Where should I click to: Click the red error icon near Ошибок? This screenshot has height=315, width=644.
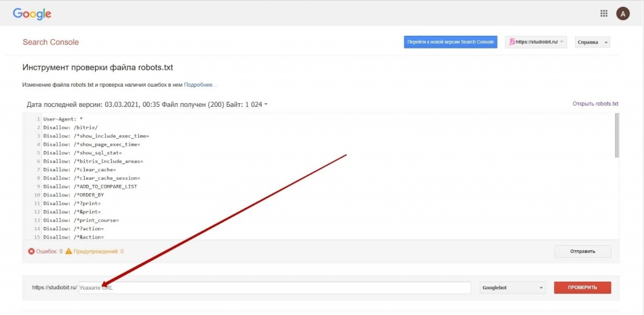(31, 251)
